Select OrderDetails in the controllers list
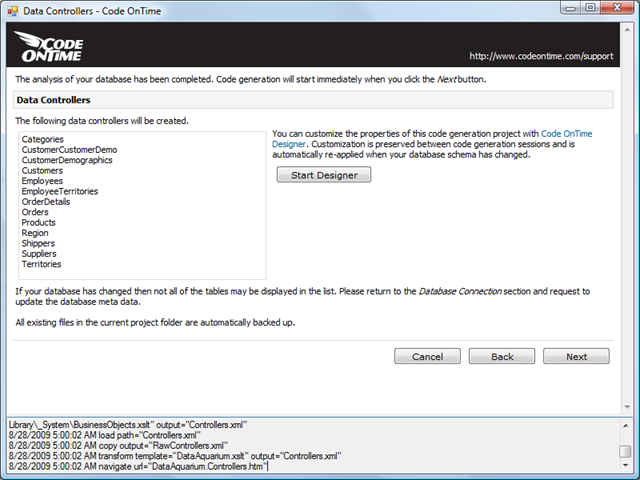Image resolution: width=640 pixels, height=480 pixels. tap(46, 202)
